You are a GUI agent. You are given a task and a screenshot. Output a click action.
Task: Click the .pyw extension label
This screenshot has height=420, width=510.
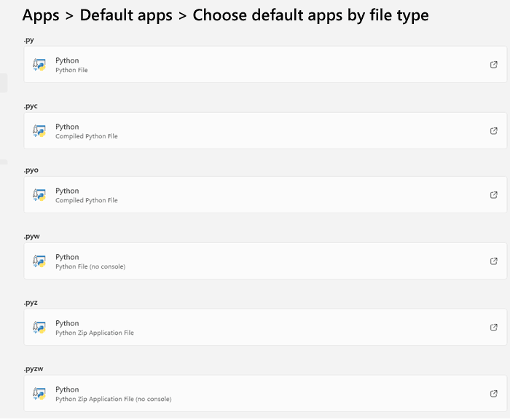[x=31, y=237]
